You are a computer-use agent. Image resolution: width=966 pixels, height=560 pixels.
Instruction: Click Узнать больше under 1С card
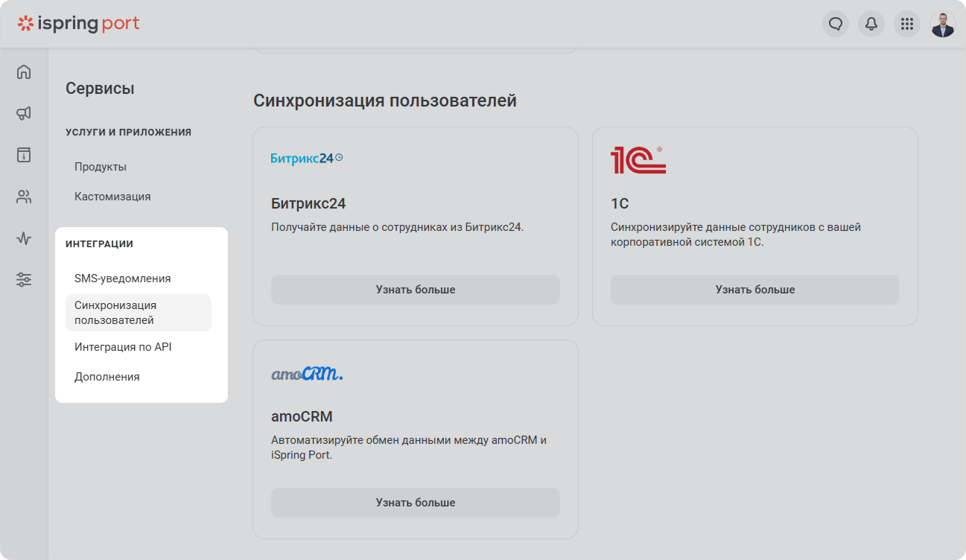pos(755,290)
